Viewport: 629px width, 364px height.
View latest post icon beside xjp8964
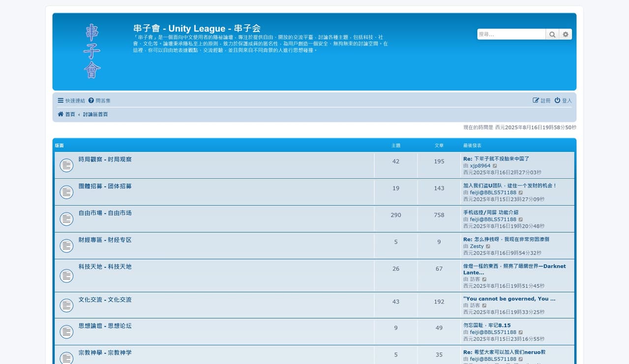click(x=495, y=166)
